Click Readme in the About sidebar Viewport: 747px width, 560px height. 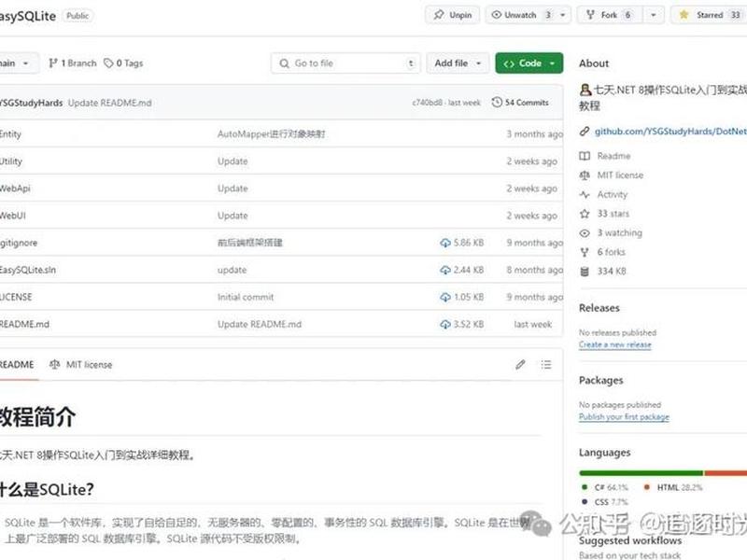[613, 156]
